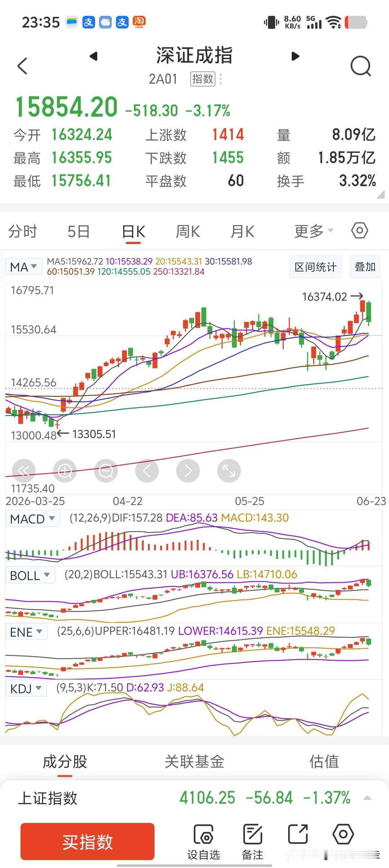Tap the 下跌数 value 1455
Viewport: 389px width, 868px height.
click(228, 158)
